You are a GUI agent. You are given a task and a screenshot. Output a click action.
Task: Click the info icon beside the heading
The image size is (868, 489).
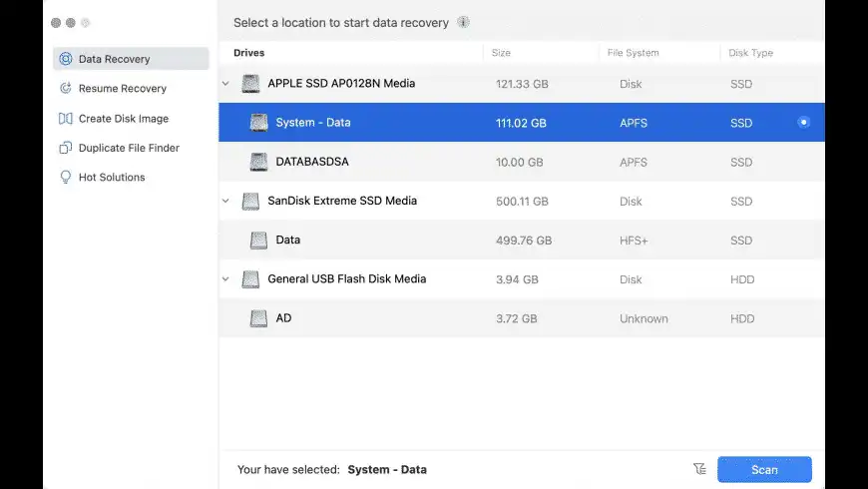tap(463, 22)
